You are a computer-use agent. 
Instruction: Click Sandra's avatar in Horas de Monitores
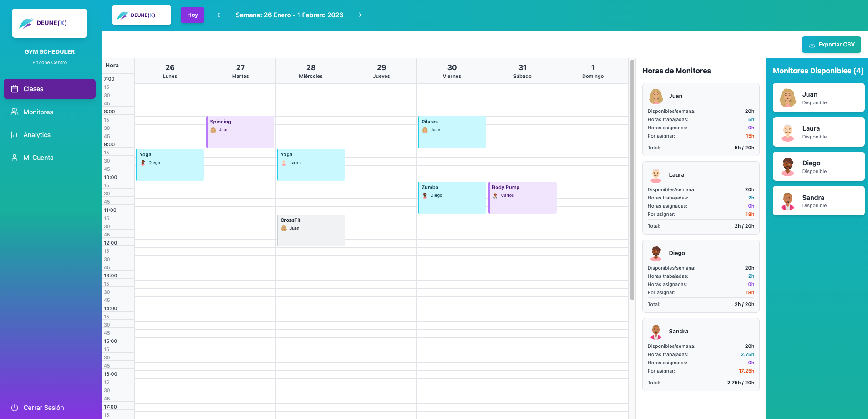655,332
